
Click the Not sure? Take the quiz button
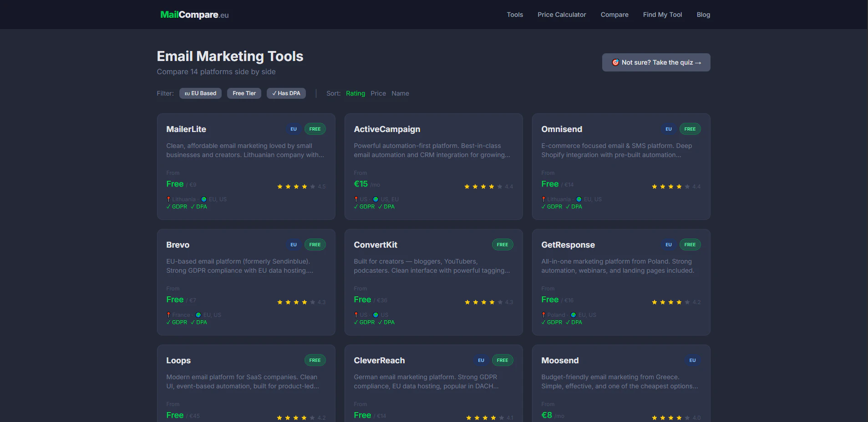click(x=656, y=62)
